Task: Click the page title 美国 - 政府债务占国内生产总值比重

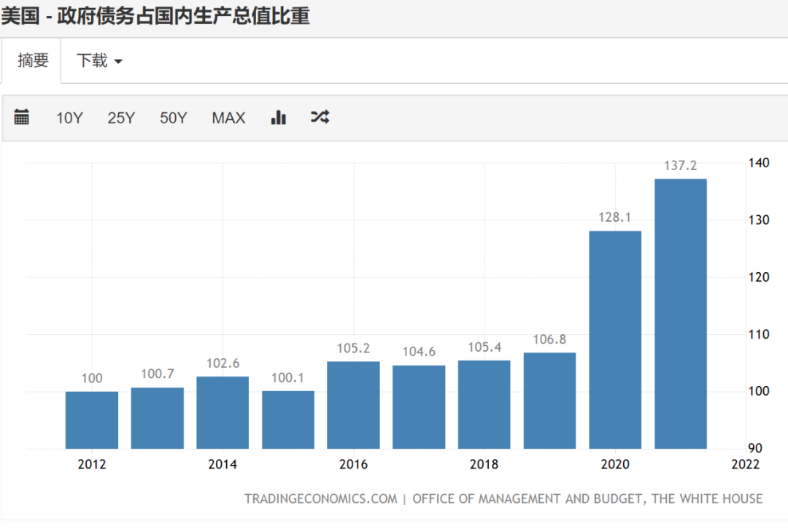Action: click(x=155, y=15)
